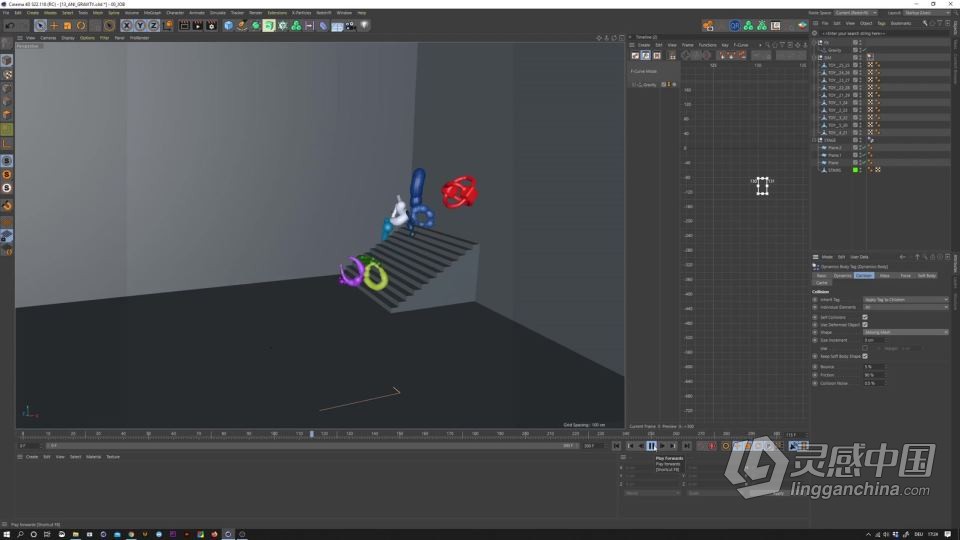Screen dimensions: 960x540
Task: Open the MoGraph menu
Action: (152, 13)
